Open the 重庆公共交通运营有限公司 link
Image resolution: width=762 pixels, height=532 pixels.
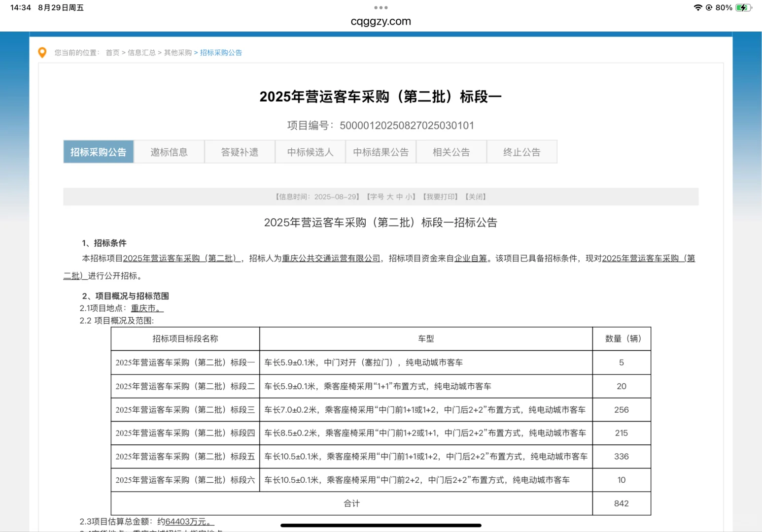coord(331,258)
